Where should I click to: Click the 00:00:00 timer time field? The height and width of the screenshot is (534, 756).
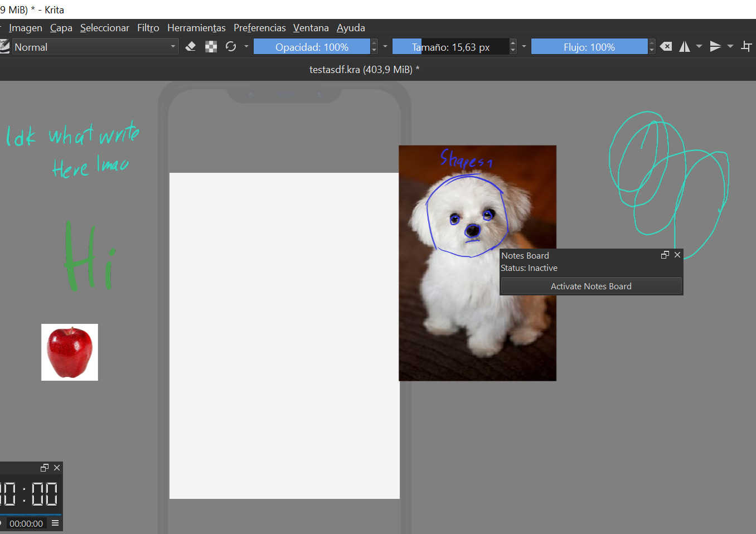[x=26, y=523]
